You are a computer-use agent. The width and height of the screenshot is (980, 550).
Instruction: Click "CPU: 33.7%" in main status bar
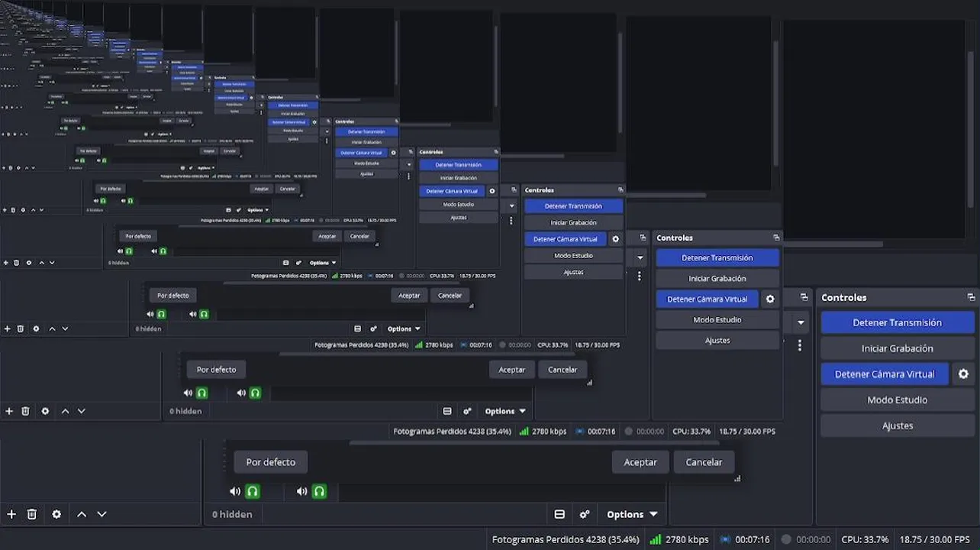(865, 539)
